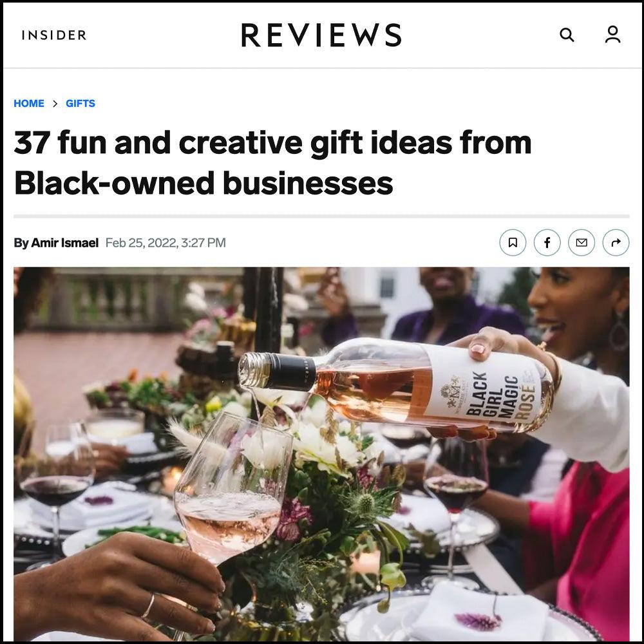The height and width of the screenshot is (644, 644).
Task: Go to the INSIDER logo homepage
Action: [x=54, y=35]
